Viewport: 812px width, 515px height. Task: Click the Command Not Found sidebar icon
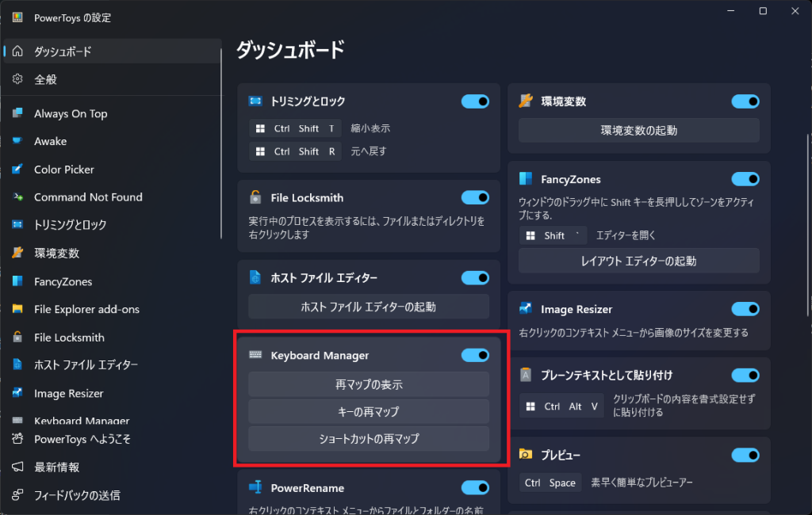tap(17, 196)
